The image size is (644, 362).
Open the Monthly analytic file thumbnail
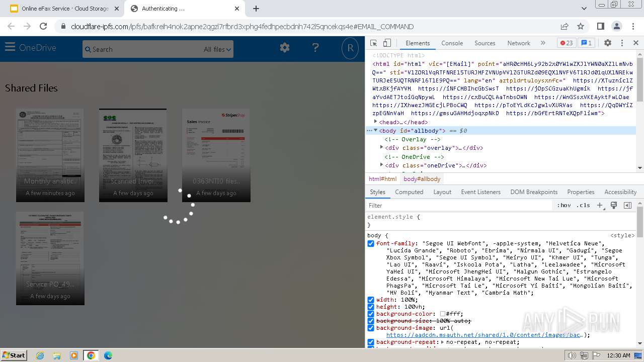pos(50,155)
